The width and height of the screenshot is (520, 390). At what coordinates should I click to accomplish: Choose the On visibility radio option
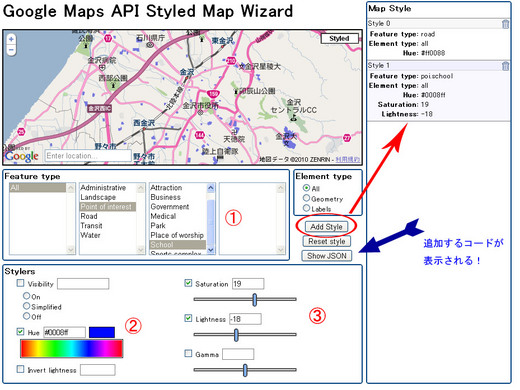[x=26, y=296]
